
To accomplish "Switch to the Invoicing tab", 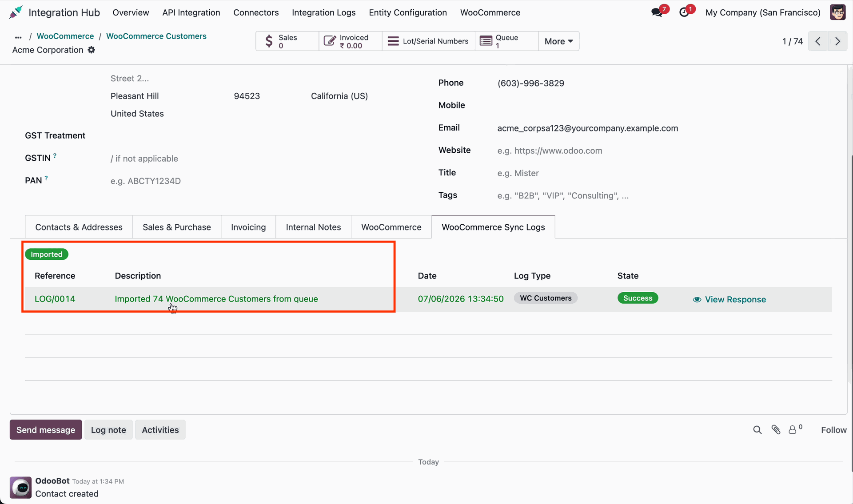I will (x=248, y=227).
